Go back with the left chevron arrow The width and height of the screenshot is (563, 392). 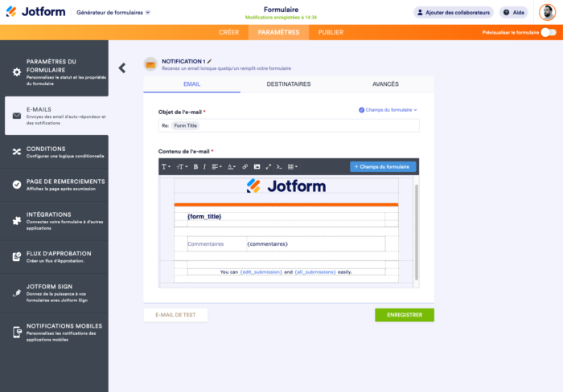pos(122,67)
